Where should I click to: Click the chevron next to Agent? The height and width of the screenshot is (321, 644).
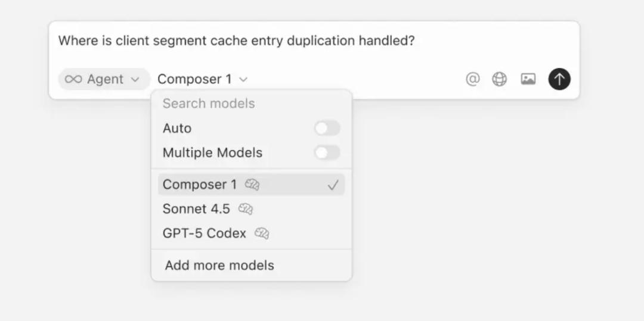135,79
